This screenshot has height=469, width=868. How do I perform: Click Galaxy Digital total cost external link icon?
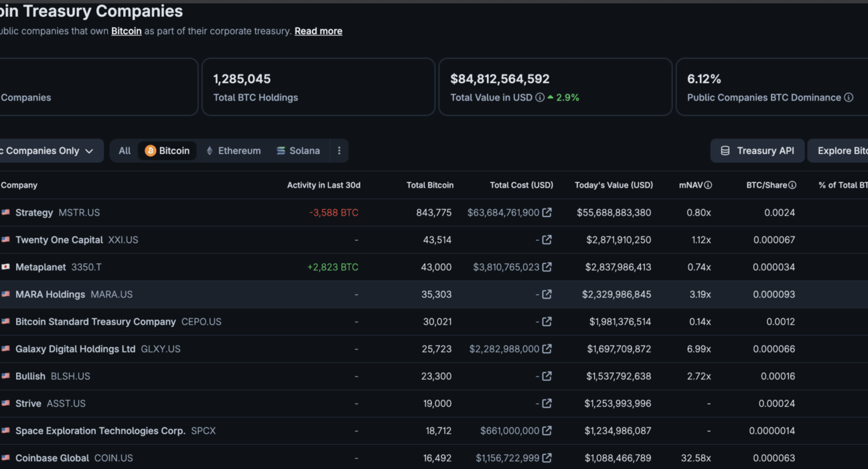point(547,348)
